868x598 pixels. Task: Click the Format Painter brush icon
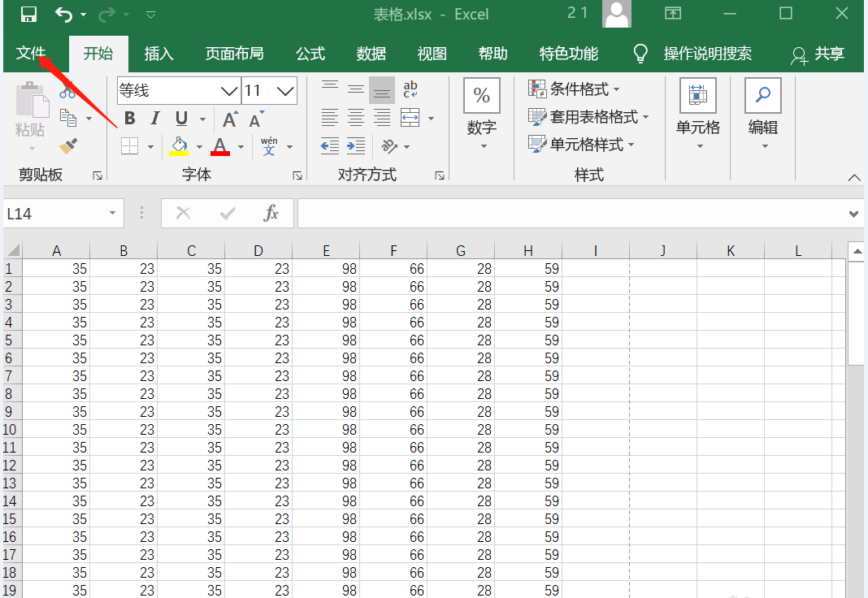(68, 146)
